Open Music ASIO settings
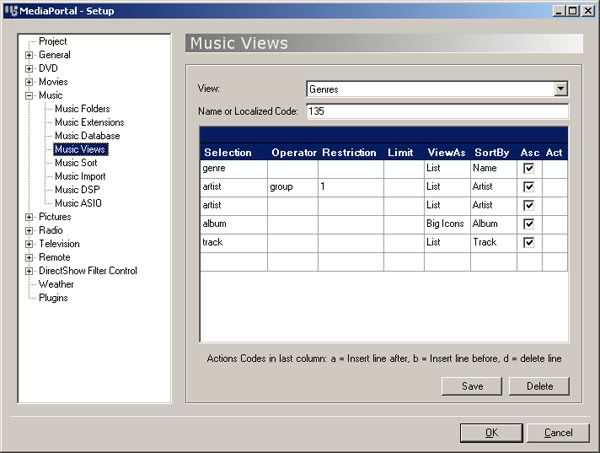The width and height of the screenshot is (600, 453). pos(78,203)
